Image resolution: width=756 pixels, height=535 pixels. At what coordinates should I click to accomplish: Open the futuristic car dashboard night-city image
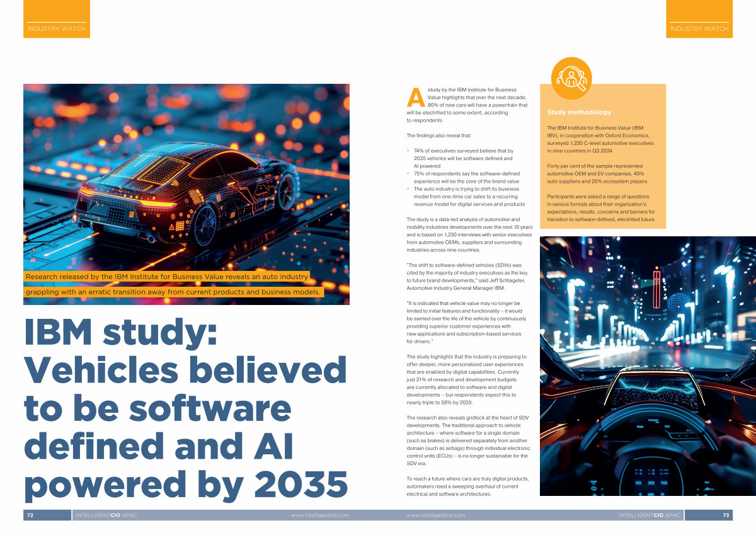tap(648, 366)
